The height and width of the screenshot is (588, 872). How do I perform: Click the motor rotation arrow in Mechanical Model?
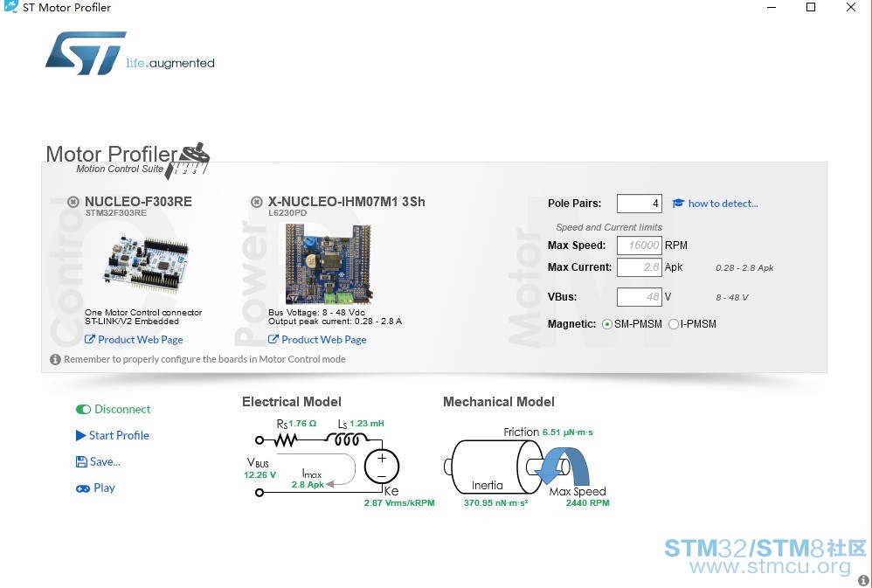(563, 467)
